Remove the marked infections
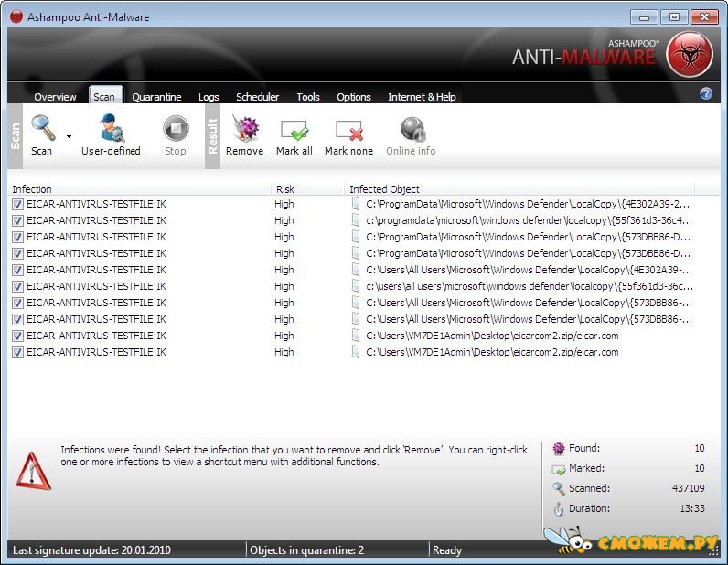 coord(245,135)
